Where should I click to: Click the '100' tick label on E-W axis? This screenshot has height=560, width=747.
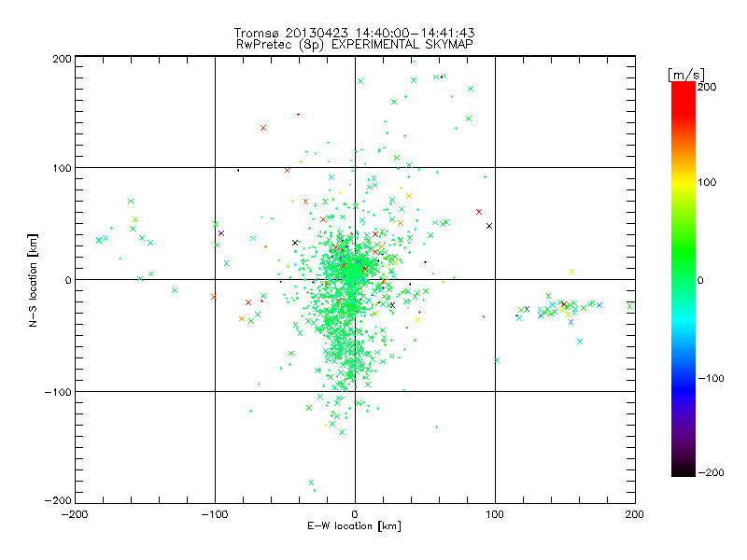point(495,514)
